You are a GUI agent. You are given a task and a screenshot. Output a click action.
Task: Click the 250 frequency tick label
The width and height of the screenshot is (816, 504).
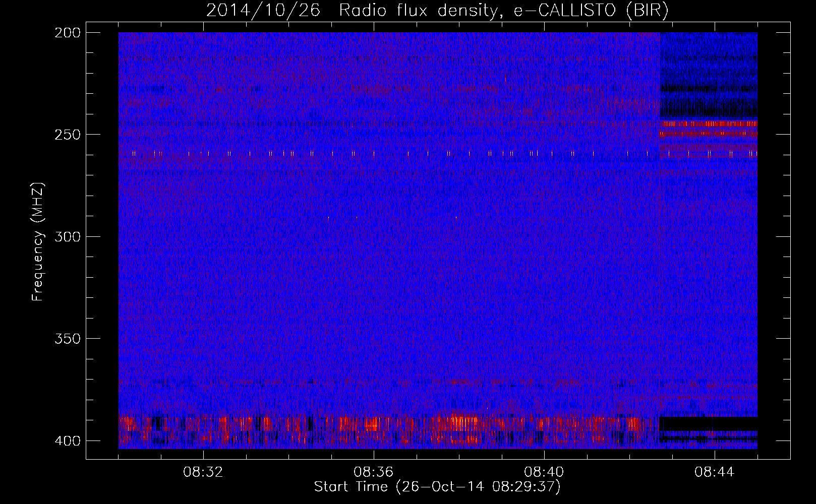click(67, 135)
